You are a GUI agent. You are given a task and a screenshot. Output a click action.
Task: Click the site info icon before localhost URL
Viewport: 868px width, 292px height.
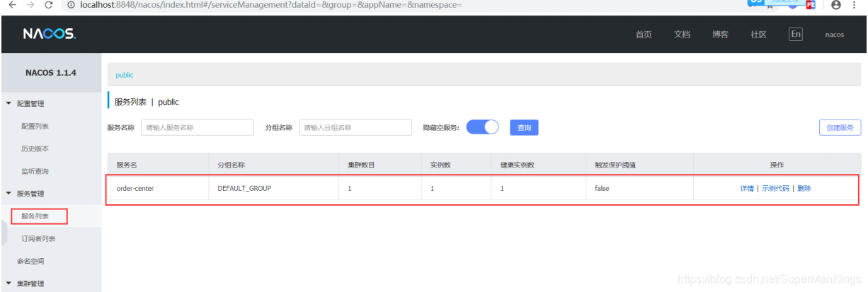(x=72, y=5)
